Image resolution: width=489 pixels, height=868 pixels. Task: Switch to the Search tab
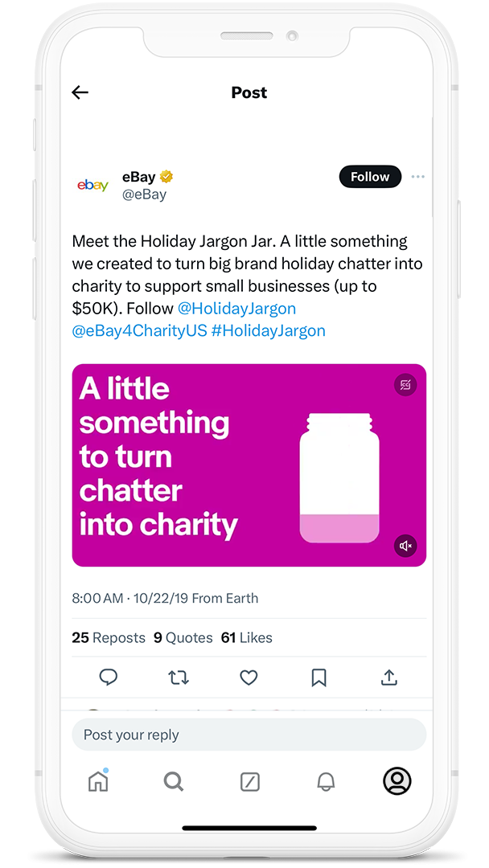(174, 781)
